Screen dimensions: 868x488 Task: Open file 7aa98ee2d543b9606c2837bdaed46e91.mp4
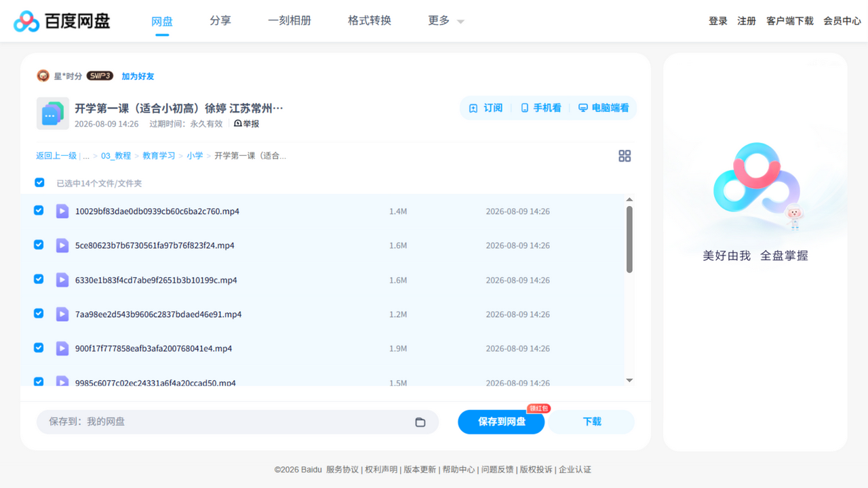pos(159,314)
